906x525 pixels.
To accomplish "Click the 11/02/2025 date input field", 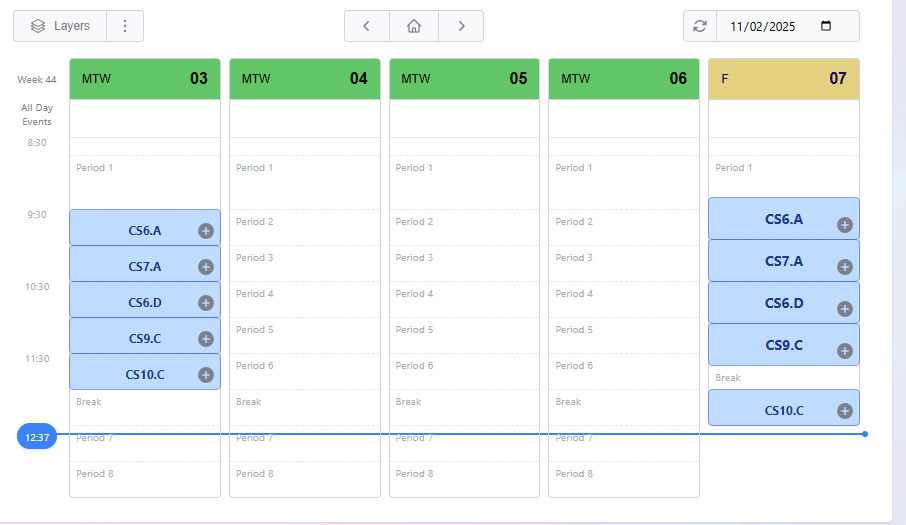I will pyautogui.click(x=765, y=26).
